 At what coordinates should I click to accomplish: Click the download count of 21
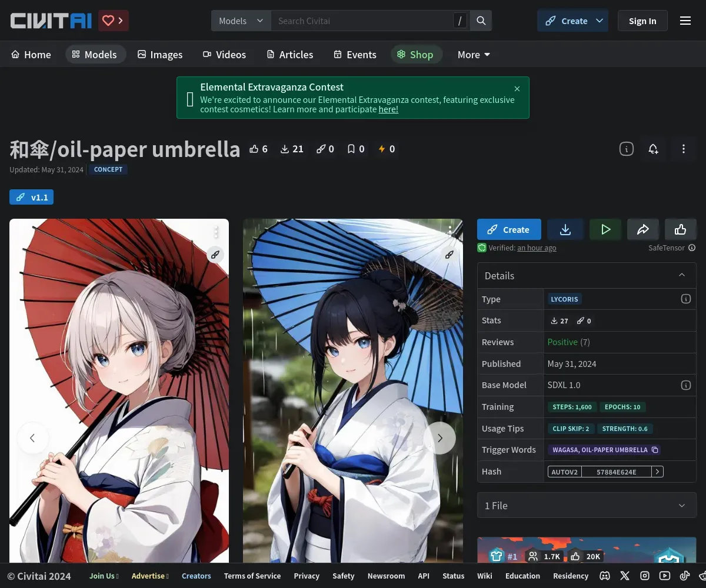292,149
